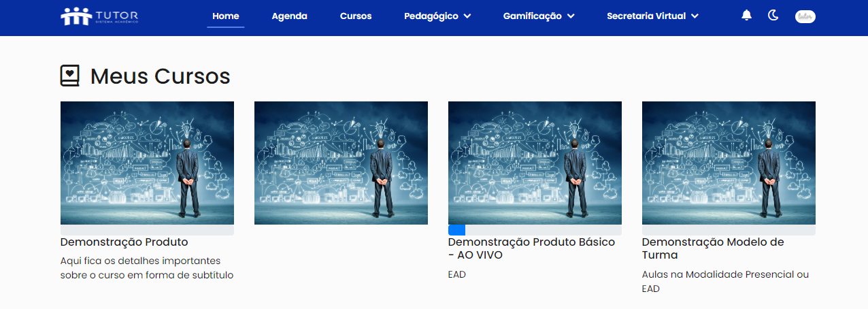Viewport: 868px width, 309px height.
Task: Click the Tutor Sistema Acadêmico logo
Action: [100, 16]
